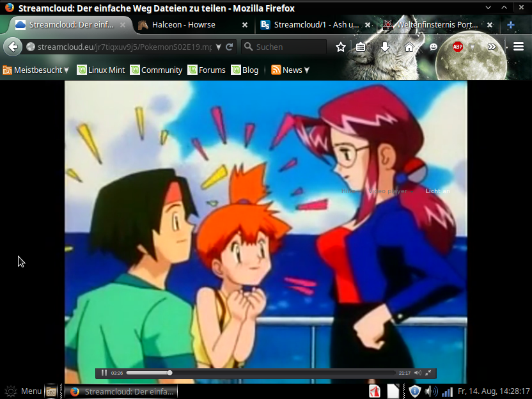Open the Community bookmark
Viewport: 532px width, 399px height.
[x=156, y=70]
